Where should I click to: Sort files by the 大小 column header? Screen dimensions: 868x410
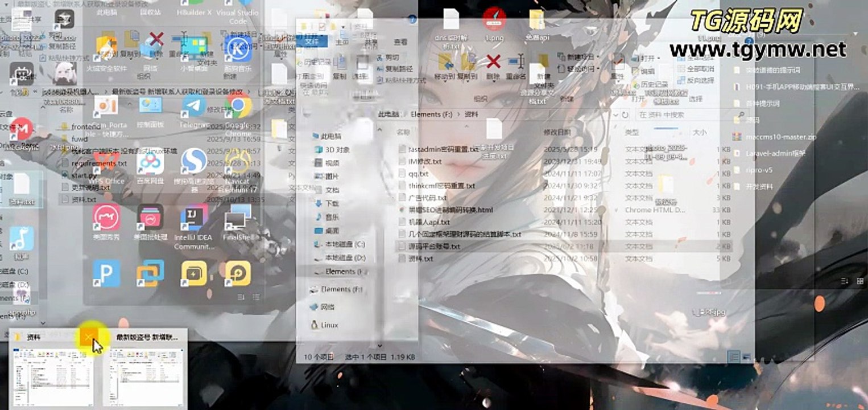pos(699,132)
